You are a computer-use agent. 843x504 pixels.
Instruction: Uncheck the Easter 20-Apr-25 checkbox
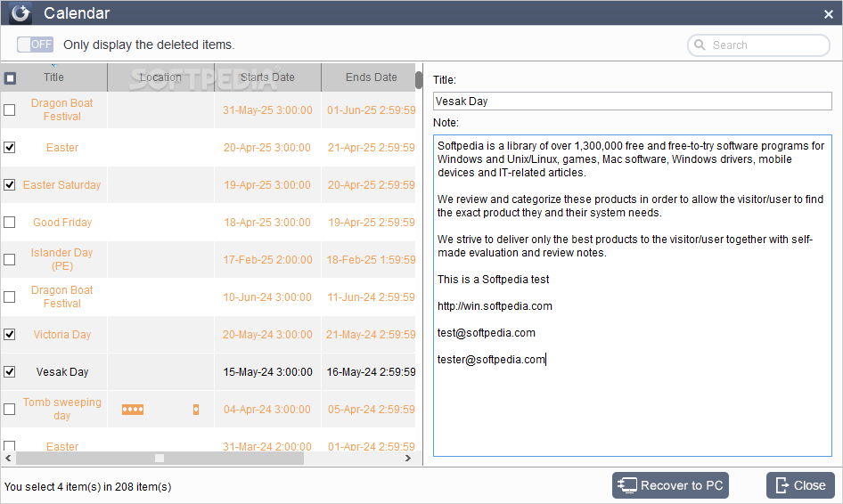click(10, 147)
